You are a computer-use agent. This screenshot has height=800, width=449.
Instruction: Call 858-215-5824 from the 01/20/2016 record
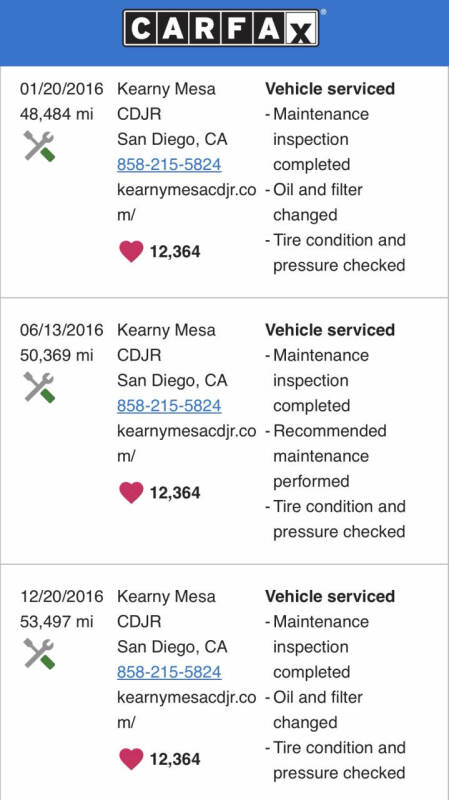[x=169, y=165]
